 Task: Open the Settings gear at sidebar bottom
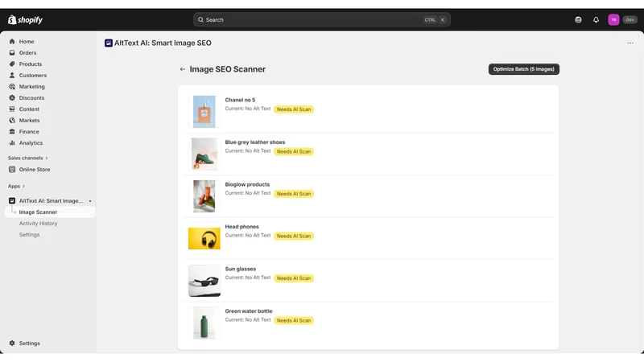12,343
